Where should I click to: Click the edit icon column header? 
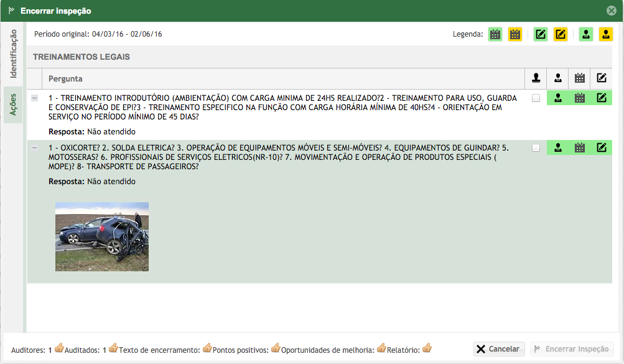click(602, 78)
